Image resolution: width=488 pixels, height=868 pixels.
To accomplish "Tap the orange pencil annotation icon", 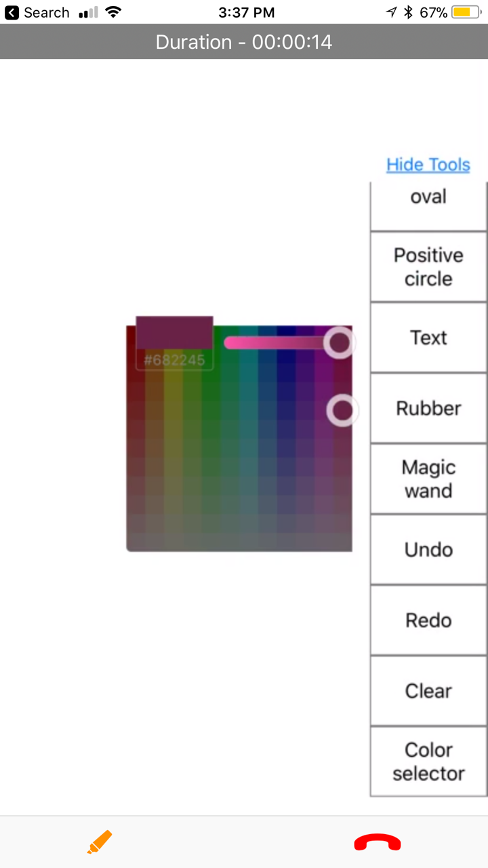I will coord(100,842).
